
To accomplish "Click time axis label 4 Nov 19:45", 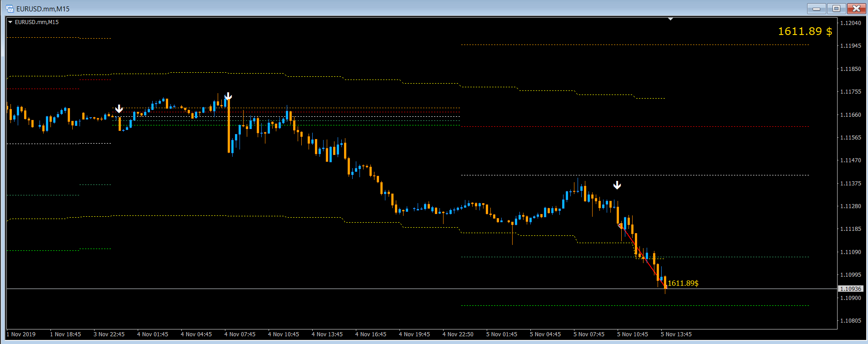I will [414, 334].
